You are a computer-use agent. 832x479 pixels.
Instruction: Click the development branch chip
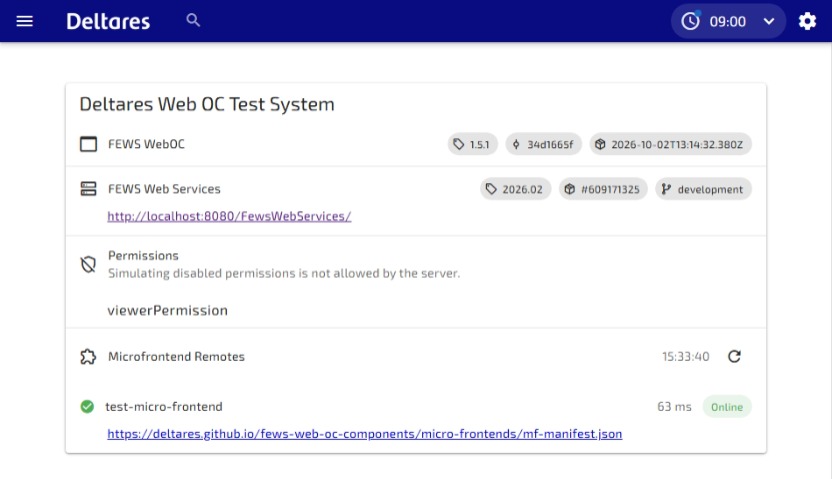[x=703, y=189]
